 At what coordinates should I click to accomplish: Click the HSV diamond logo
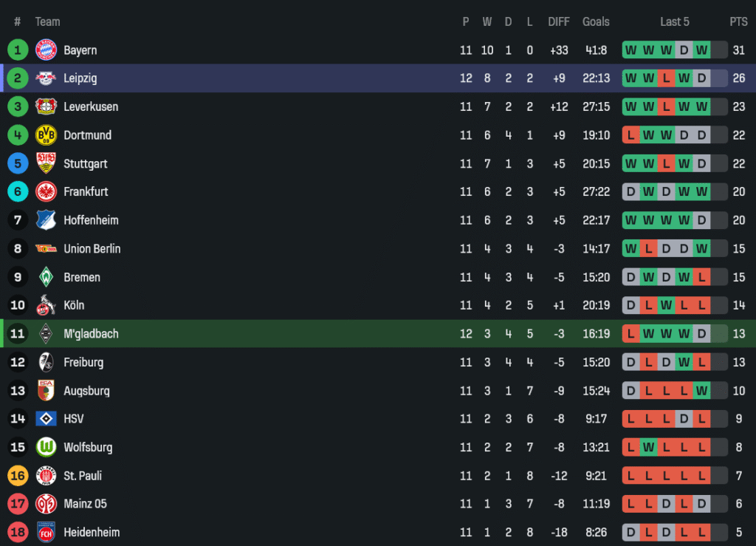[47, 419]
